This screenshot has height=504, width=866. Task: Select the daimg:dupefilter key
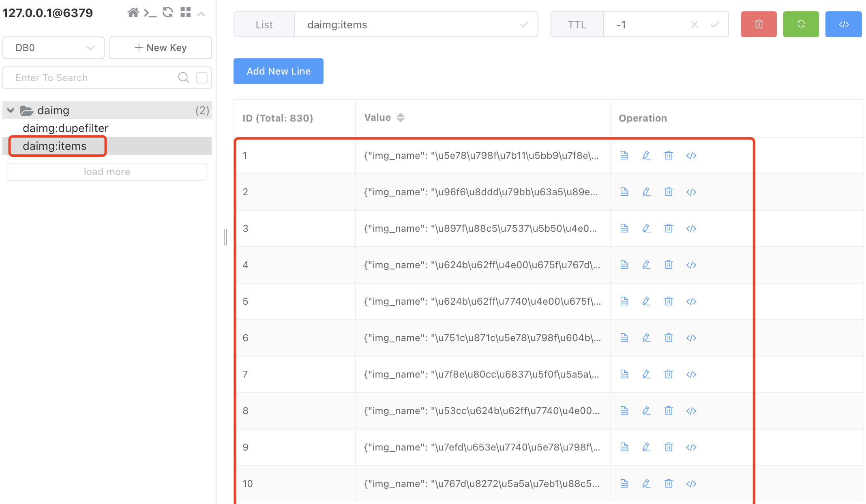(66, 128)
